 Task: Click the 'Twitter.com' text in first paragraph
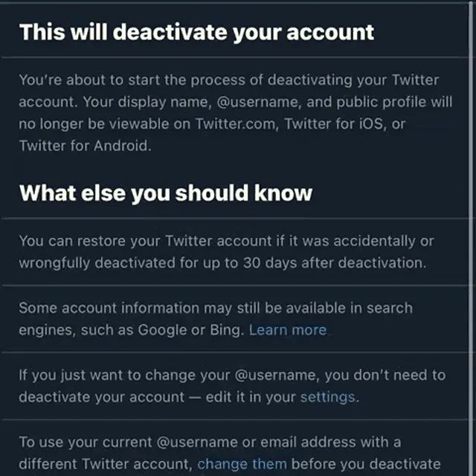pyautogui.click(x=235, y=124)
